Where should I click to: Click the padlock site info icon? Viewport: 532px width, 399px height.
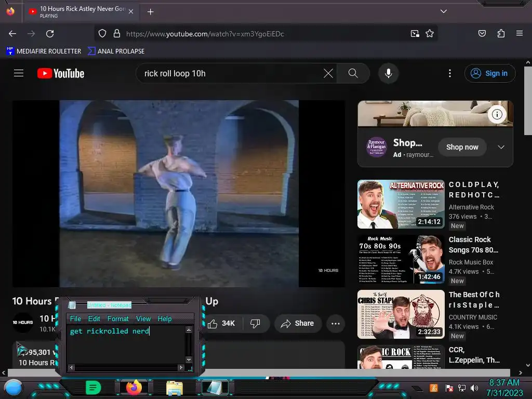[x=117, y=34]
